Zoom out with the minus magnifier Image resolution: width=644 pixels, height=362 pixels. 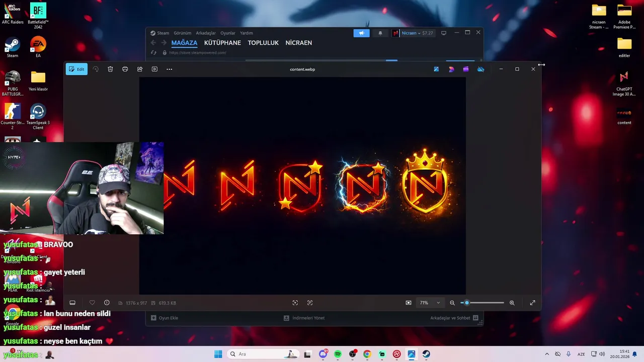[x=452, y=303]
